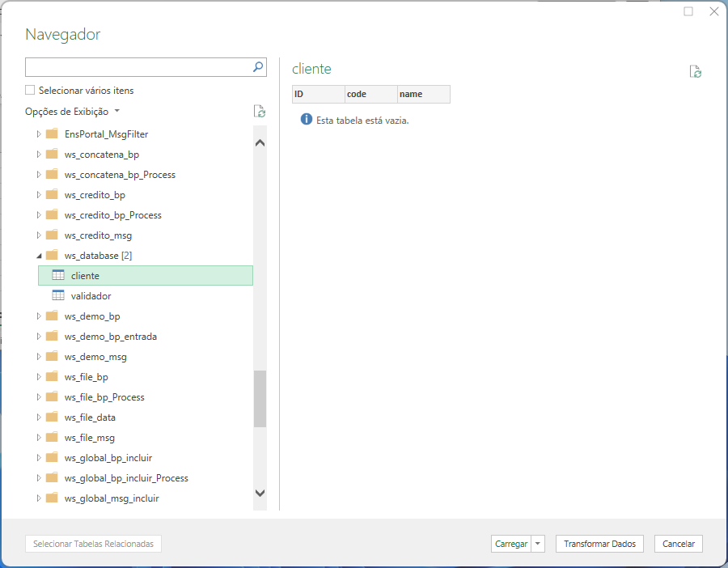Open the Carregar dropdown arrow
This screenshot has width=728, height=568.
click(540, 544)
